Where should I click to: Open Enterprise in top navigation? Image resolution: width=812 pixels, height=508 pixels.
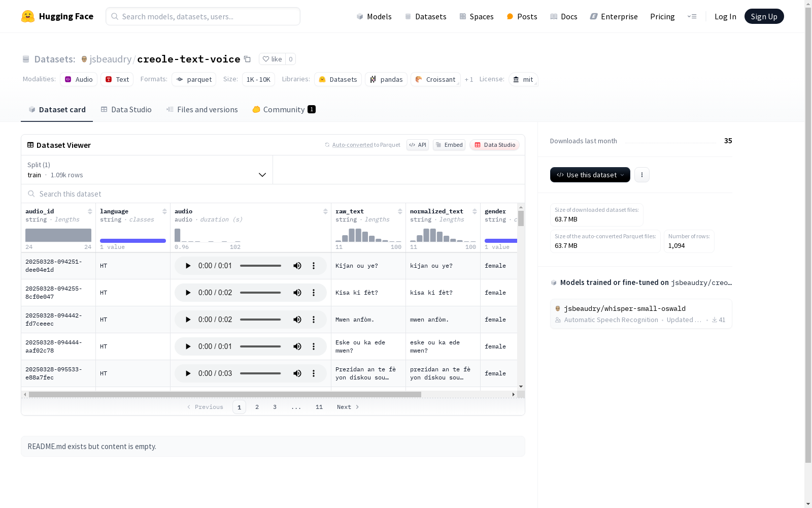(614, 16)
